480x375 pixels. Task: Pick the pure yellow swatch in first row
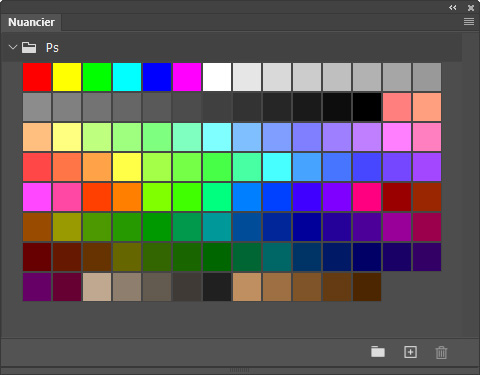click(x=67, y=77)
